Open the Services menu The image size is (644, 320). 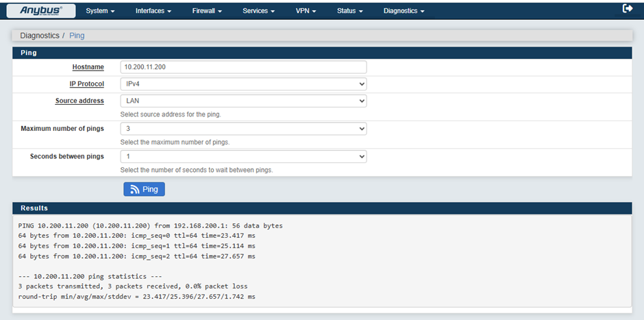click(x=259, y=11)
